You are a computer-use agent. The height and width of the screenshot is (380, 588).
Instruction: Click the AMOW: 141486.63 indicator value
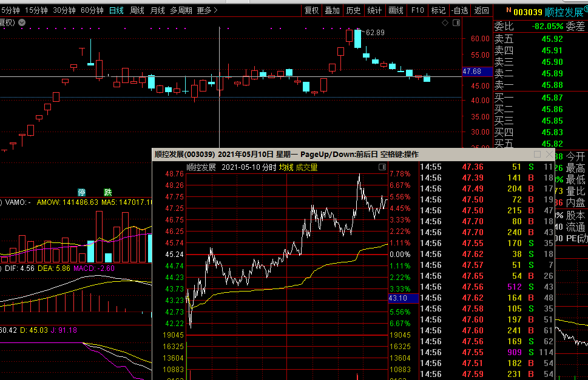(67, 202)
